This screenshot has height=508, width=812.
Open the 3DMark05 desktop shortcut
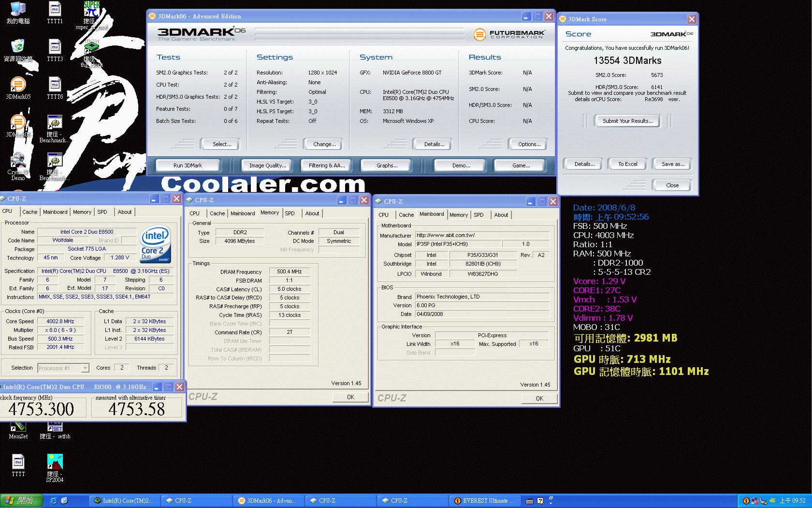tap(18, 88)
